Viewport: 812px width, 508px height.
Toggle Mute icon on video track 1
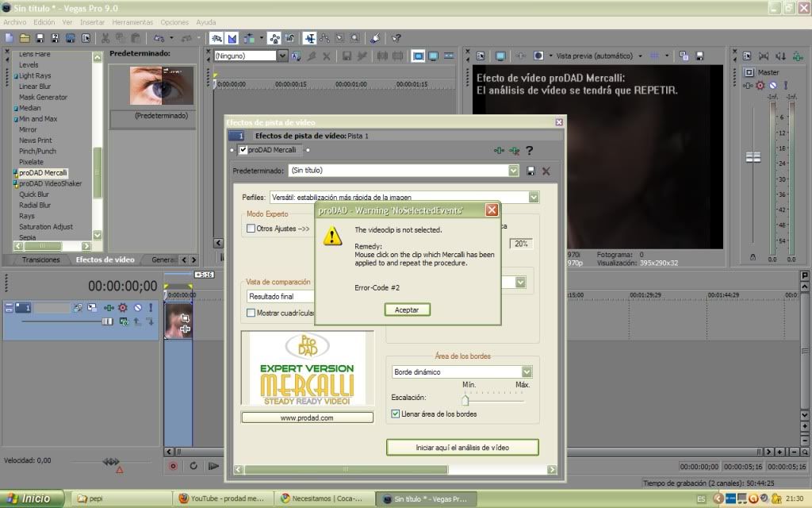click(x=138, y=308)
